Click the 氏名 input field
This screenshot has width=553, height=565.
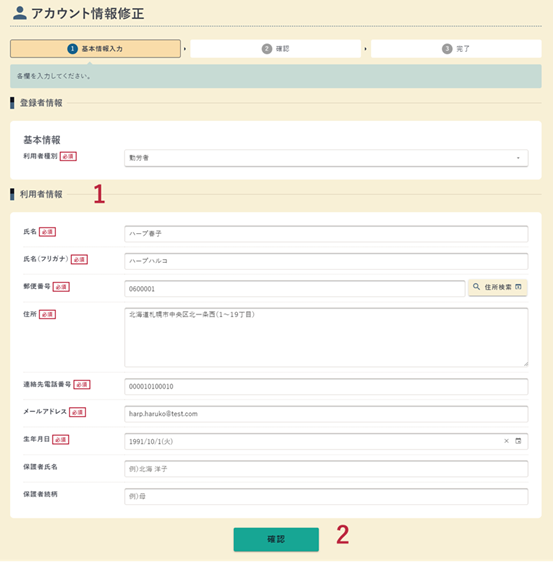326,234
